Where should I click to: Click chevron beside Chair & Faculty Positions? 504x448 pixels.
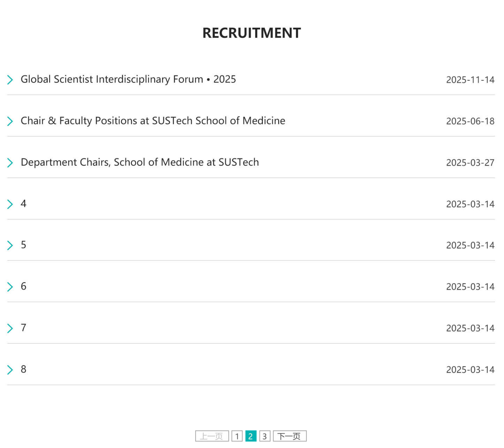tap(10, 121)
